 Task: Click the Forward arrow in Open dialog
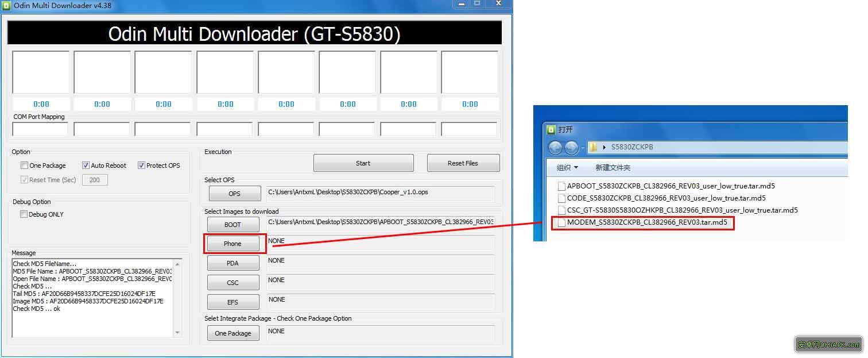571,148
